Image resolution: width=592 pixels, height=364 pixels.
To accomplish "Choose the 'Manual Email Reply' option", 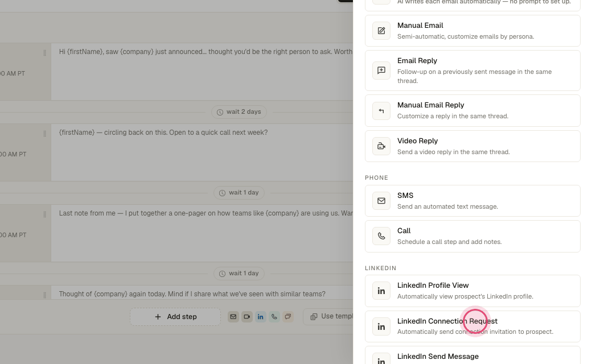I will (x=472, y=111).
